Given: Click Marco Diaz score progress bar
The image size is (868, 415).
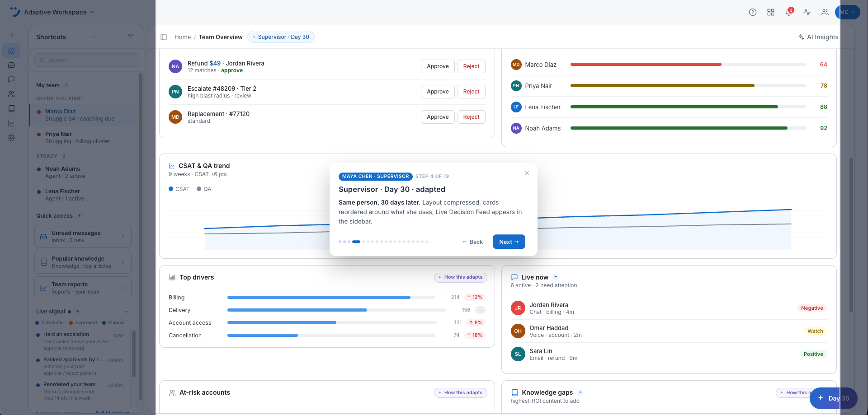Looking at the screenshot, I should [688, 65].
